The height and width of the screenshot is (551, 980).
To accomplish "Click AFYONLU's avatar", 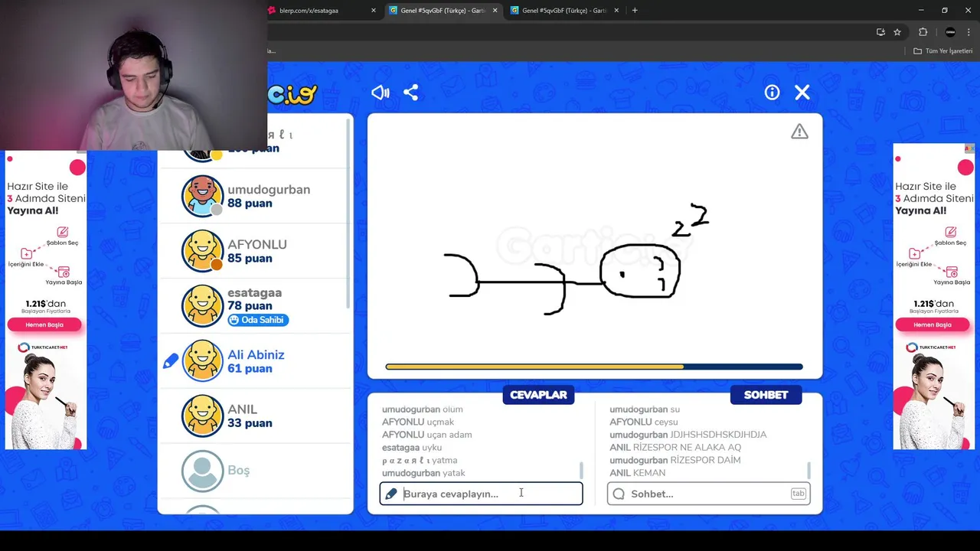I will tap(203, 251).
